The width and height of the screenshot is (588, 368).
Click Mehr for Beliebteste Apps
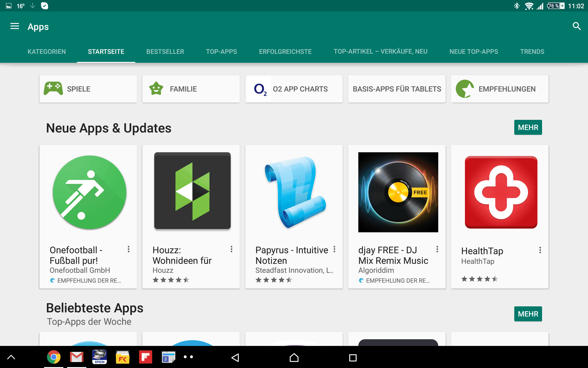click(x=528, y=314)
